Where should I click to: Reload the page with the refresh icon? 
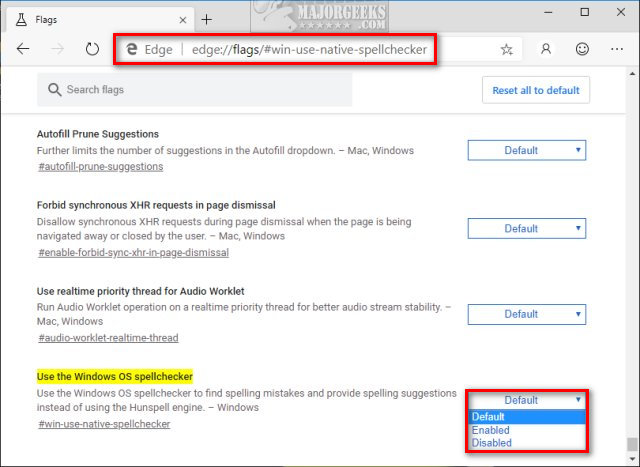pos(92,49)
